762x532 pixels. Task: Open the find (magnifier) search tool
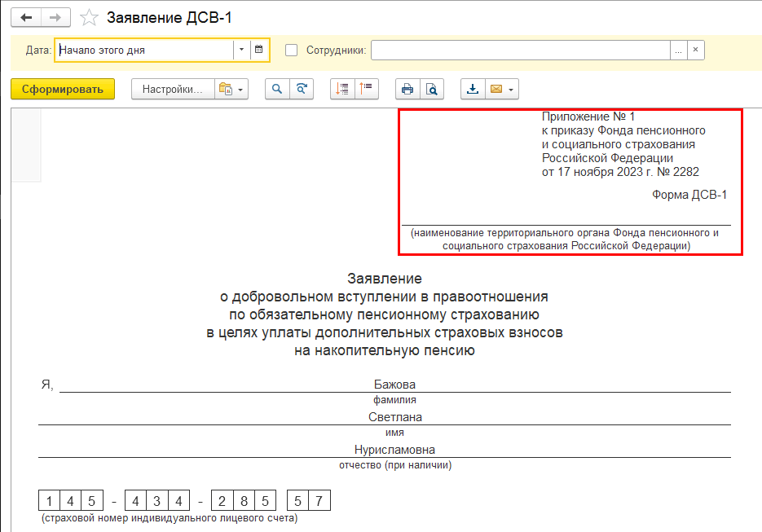277,90
